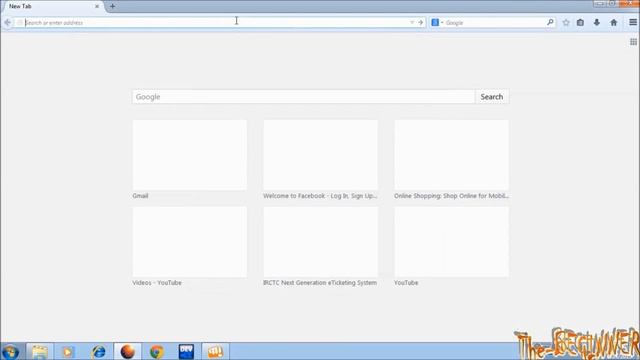Open the address bar history dropdown
The image size is (640, 360).
[x=412, y=22]
